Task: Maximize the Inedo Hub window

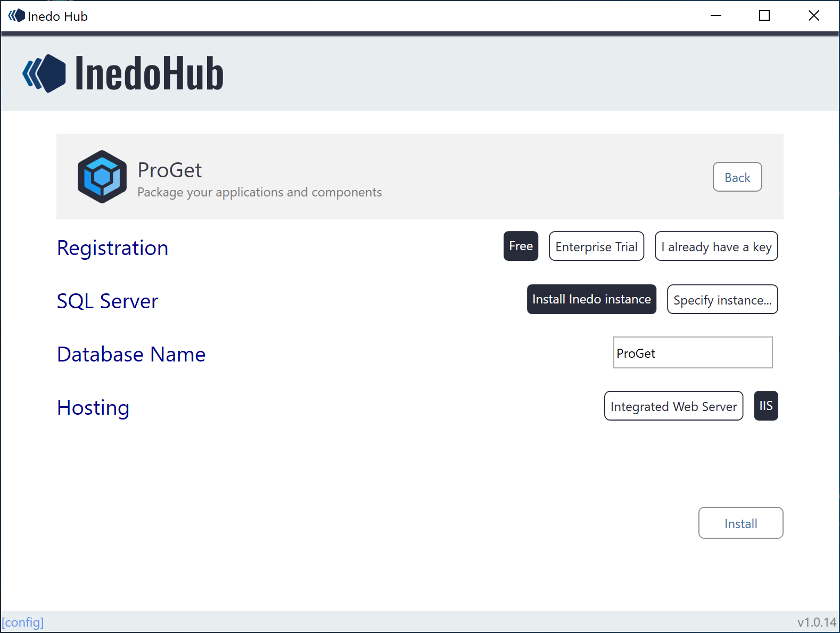Action: click(x=764, y=16)
